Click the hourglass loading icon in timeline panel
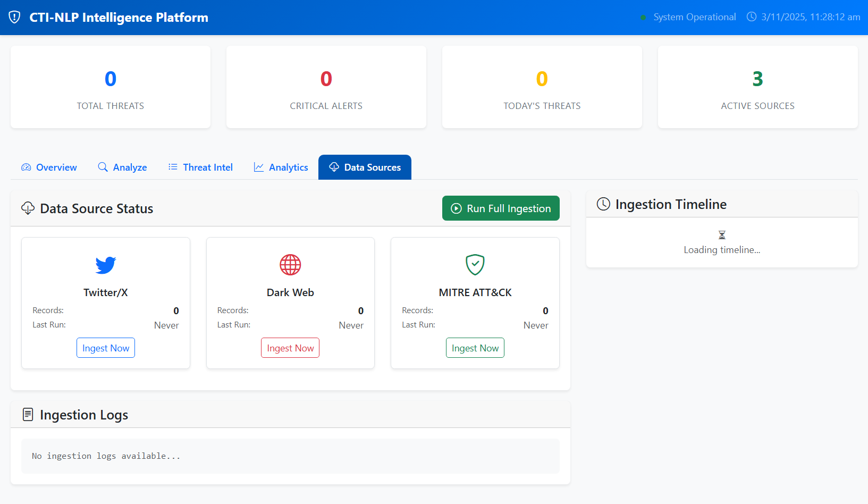 (x=722, y=234)
